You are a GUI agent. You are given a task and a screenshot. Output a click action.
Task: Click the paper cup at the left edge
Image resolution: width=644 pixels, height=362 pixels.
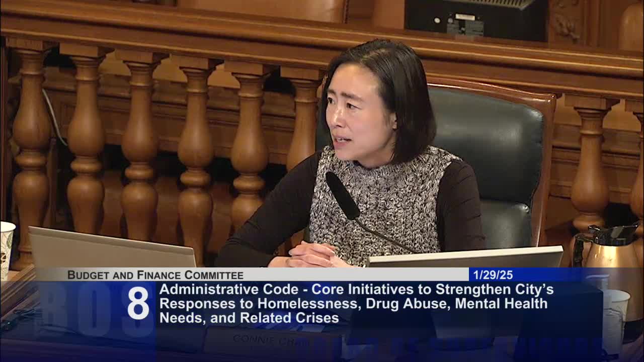point(7,249)
